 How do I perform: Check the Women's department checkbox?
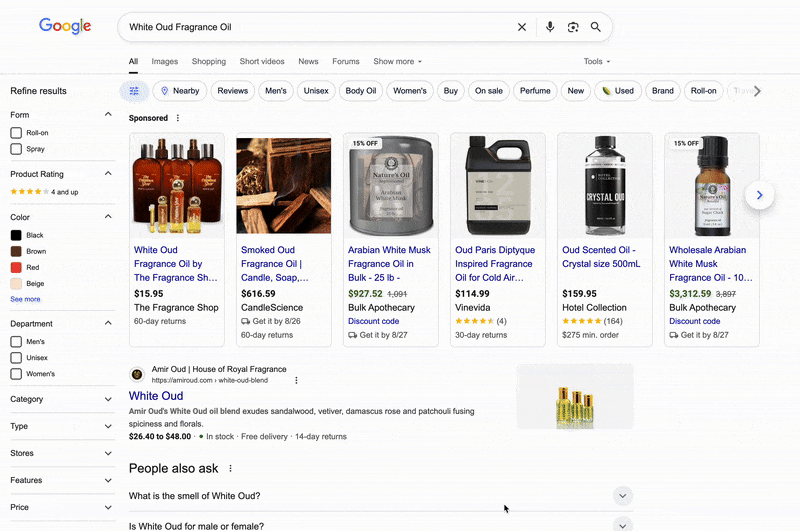click(16, 374)
